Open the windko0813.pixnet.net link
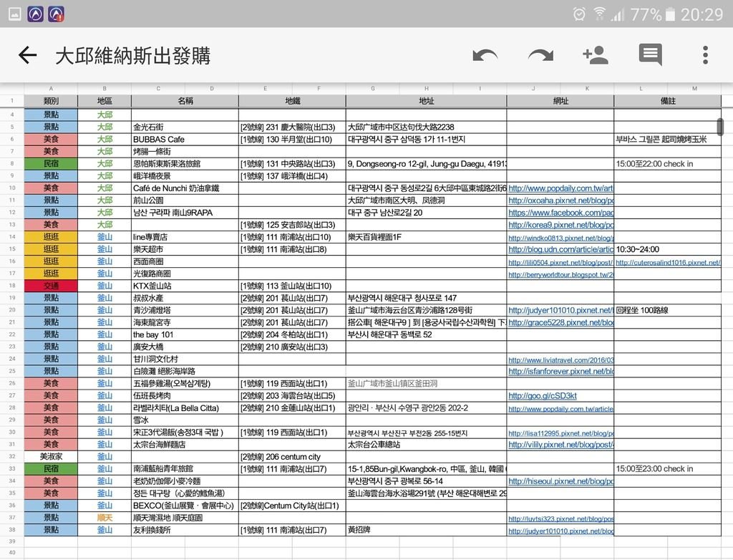 coord(561,238)
